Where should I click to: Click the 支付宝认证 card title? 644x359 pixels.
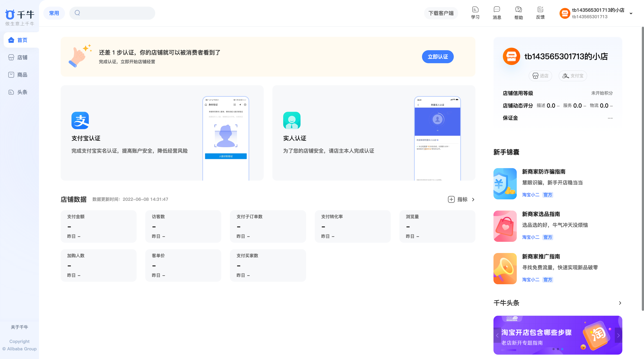pos(86,138)
